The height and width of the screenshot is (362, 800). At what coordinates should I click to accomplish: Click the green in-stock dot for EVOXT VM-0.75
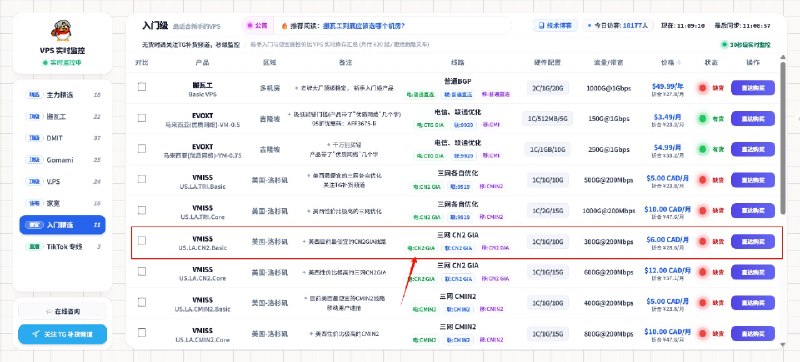click(703, 149)
